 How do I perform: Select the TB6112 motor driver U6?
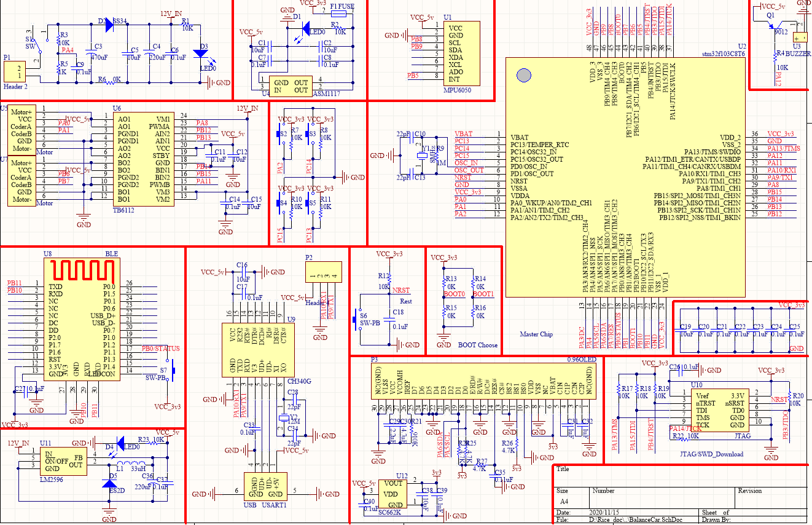coord(144,160)
